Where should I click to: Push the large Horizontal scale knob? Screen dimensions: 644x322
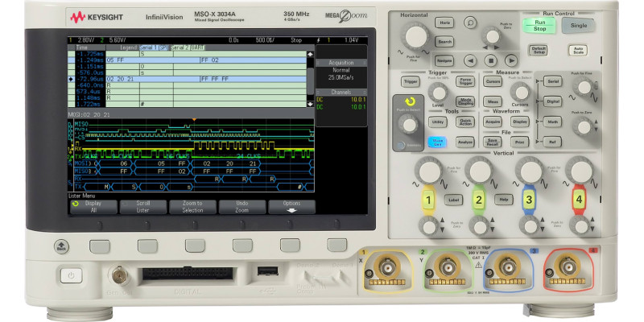pyautogui.click(x=416, y=36)
